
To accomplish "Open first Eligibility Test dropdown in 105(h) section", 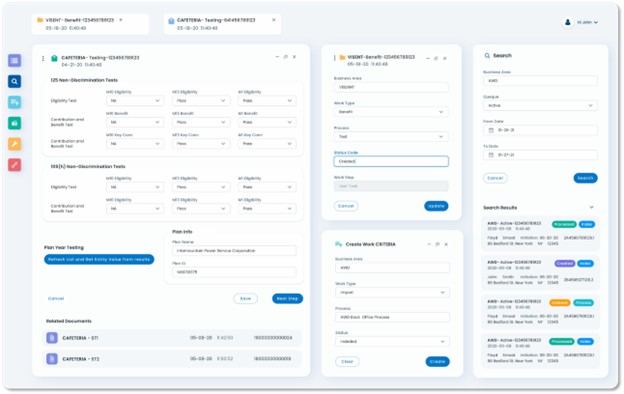I will click(135, 187).
